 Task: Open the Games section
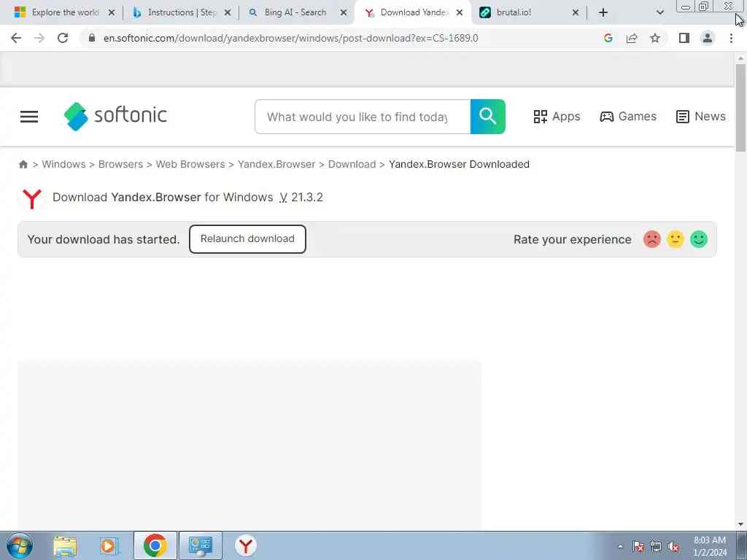click(x=628, y=116)
